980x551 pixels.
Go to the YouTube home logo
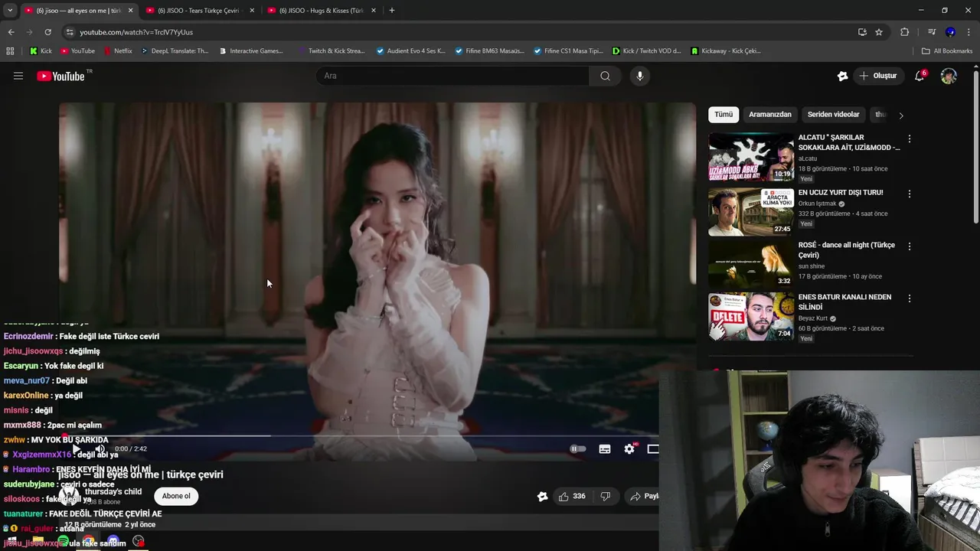[x=60, y=76]
